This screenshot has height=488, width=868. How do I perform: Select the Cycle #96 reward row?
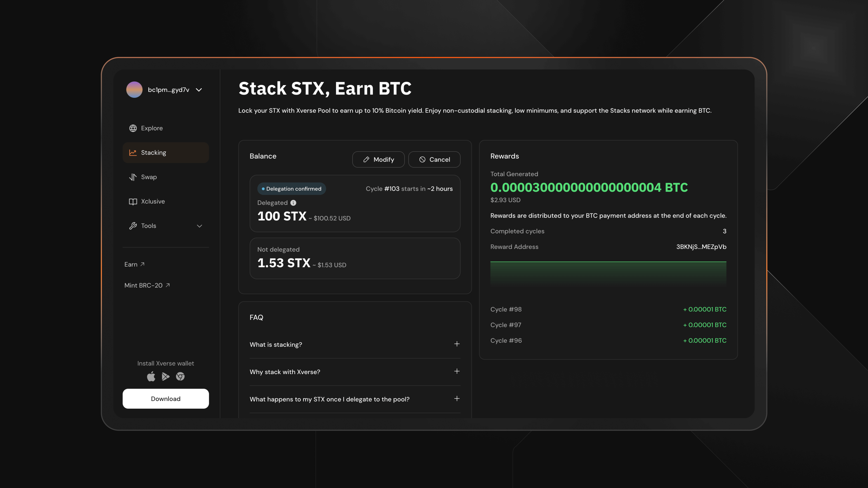coord(608,340)
